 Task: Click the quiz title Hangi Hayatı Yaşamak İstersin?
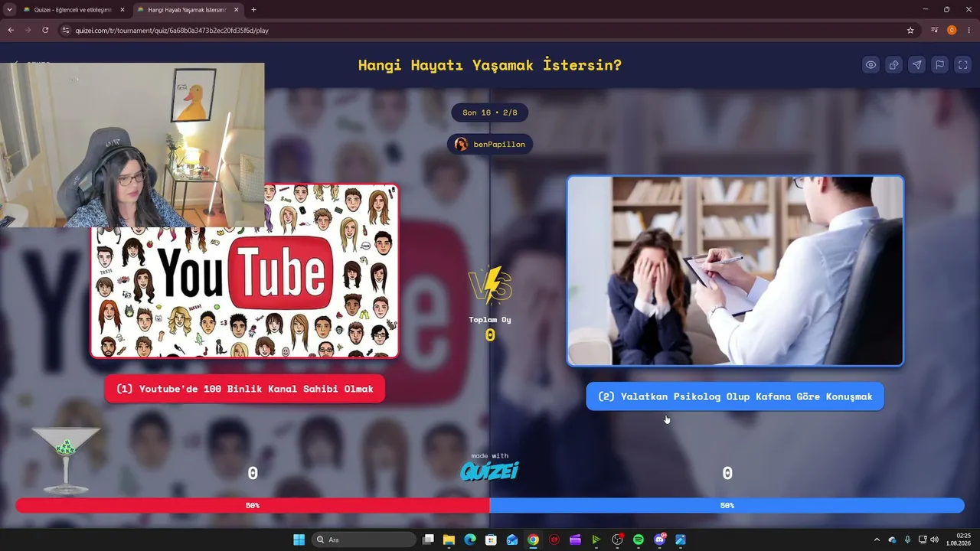coord(490,65)
